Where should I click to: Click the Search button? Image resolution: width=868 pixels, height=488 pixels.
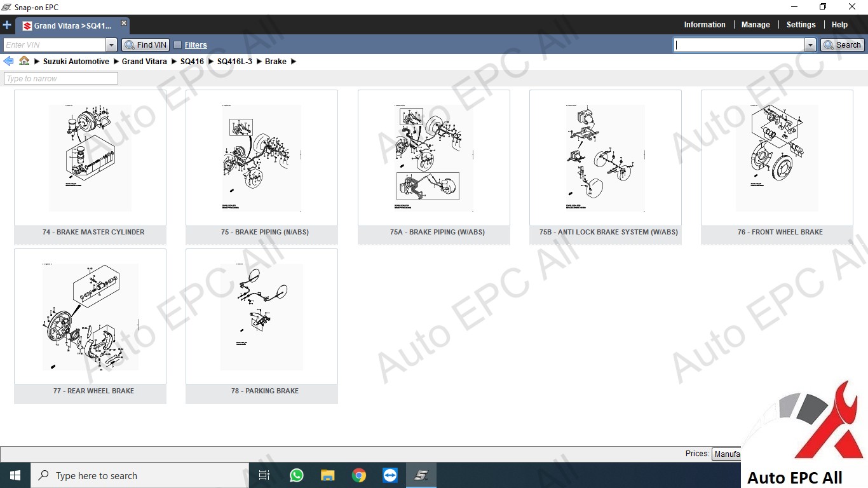842,44
